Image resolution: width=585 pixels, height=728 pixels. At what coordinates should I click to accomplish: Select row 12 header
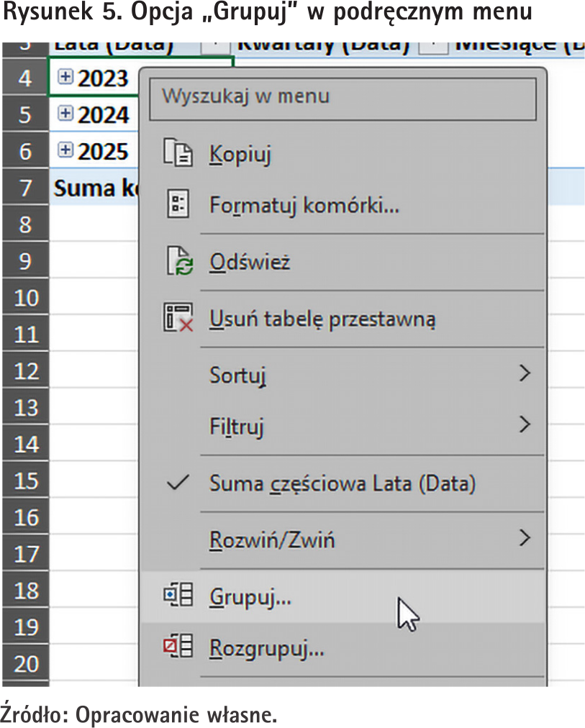pos(26,370)
